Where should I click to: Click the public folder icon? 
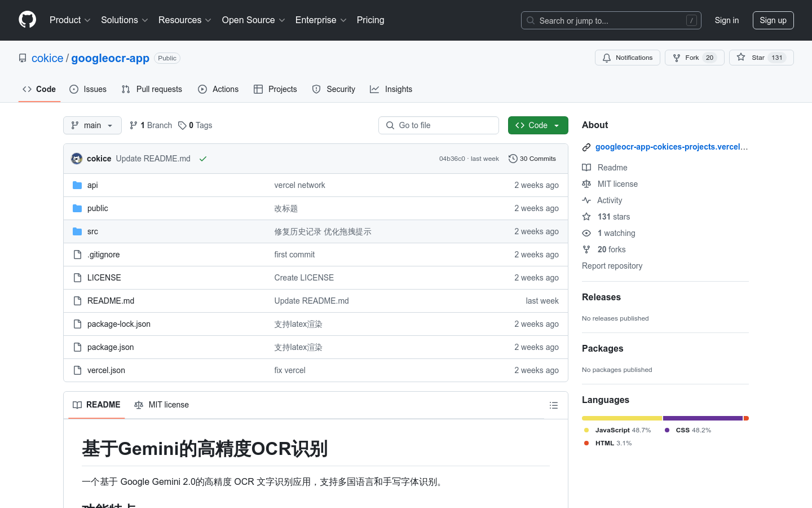click(77, 208)
